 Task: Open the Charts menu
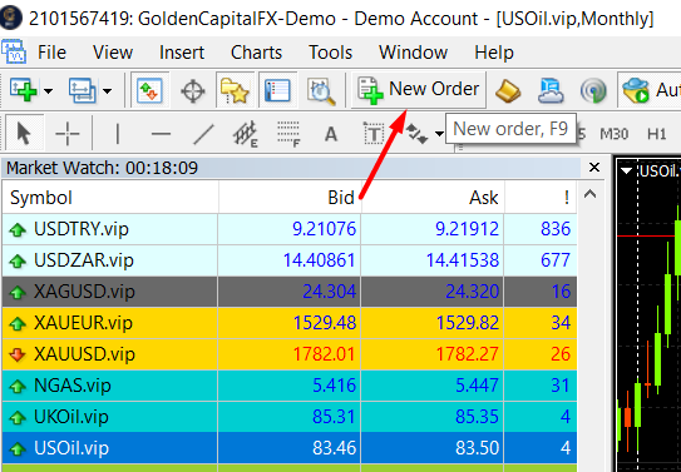256,53
